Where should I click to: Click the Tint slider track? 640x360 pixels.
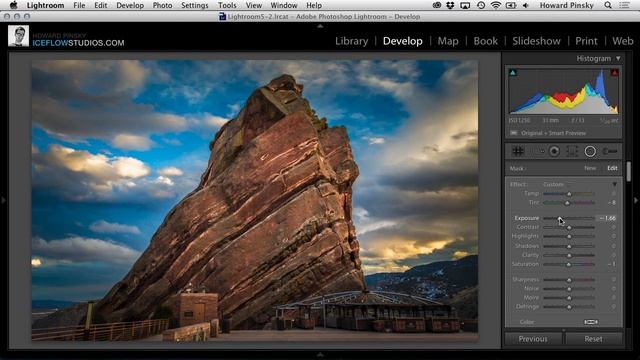(x=569, y=203)
